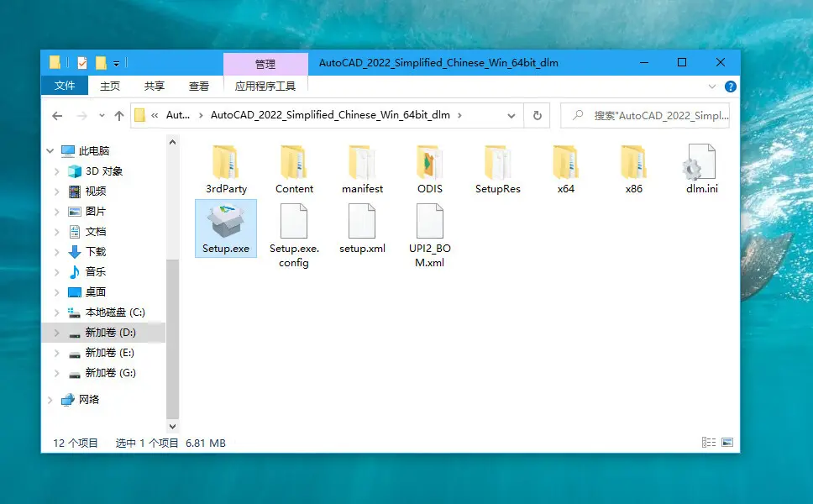Click the search box field
Viewport: 813px width, 504px height.
(645, 115)
